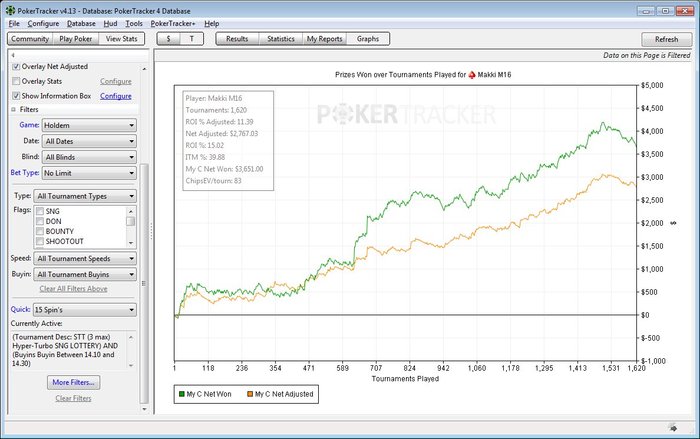The width and height of the screenshot is (700, 439).
Task: Switch to the Community tab
Action: tap(30, 39)
